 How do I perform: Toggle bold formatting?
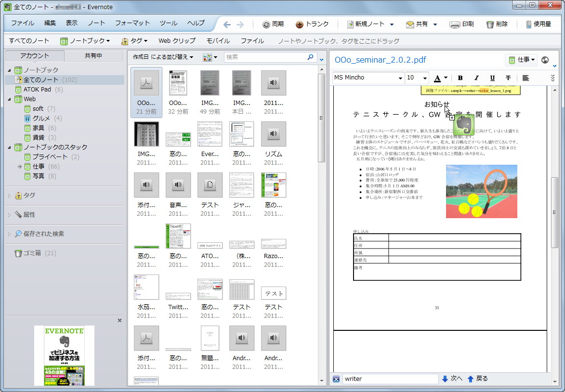tap(460, 78)
